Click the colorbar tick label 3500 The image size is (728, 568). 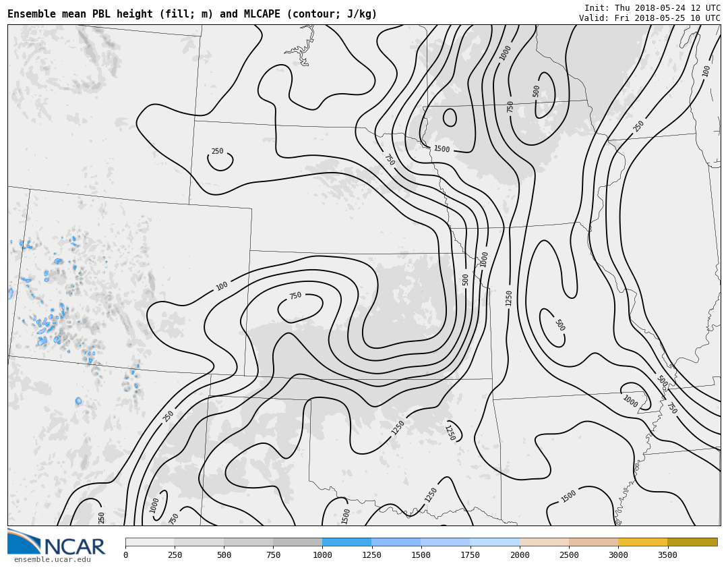tap(667, 555)
